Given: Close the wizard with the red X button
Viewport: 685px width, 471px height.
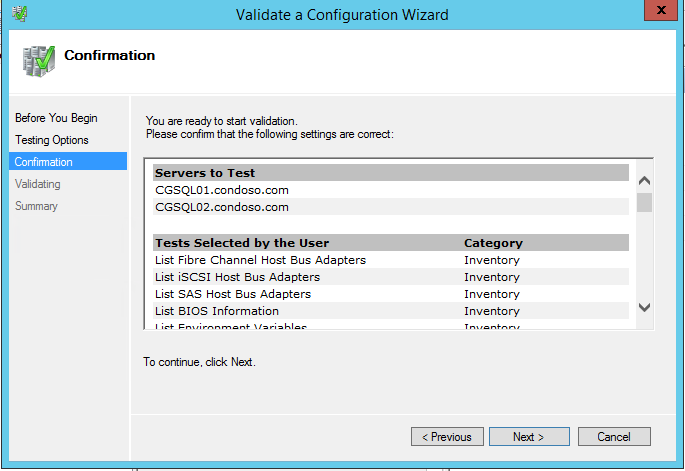Looking at the screenshot, I should tap(661, 10).
